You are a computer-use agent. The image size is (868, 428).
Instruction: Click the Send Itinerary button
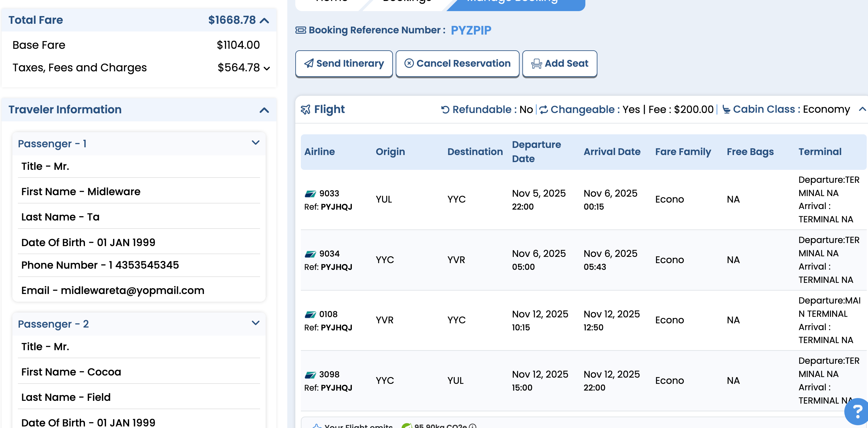point(344,64)
